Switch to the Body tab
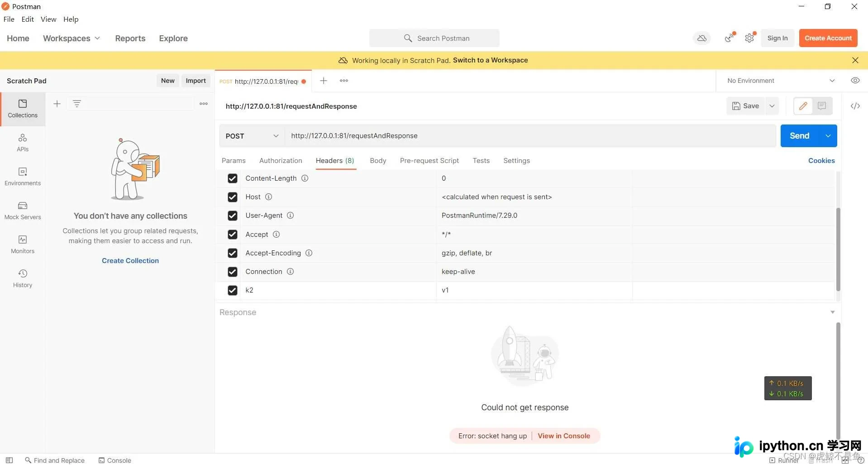 click(x=378, y=161)
